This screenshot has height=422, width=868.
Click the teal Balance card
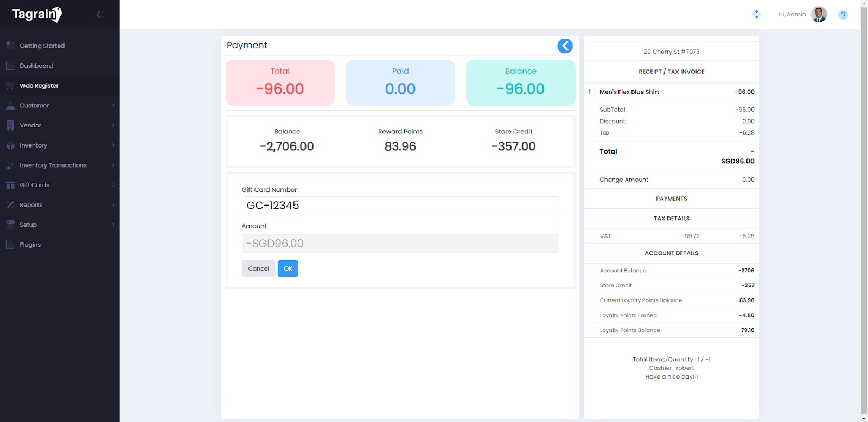point(521,82)
